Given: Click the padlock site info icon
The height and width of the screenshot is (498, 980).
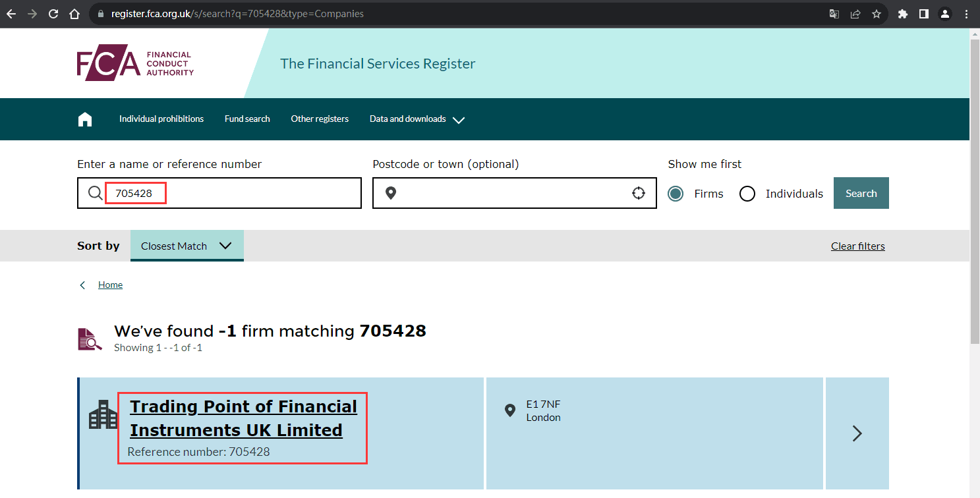Looking at the screenshot, I should [101, 14].
